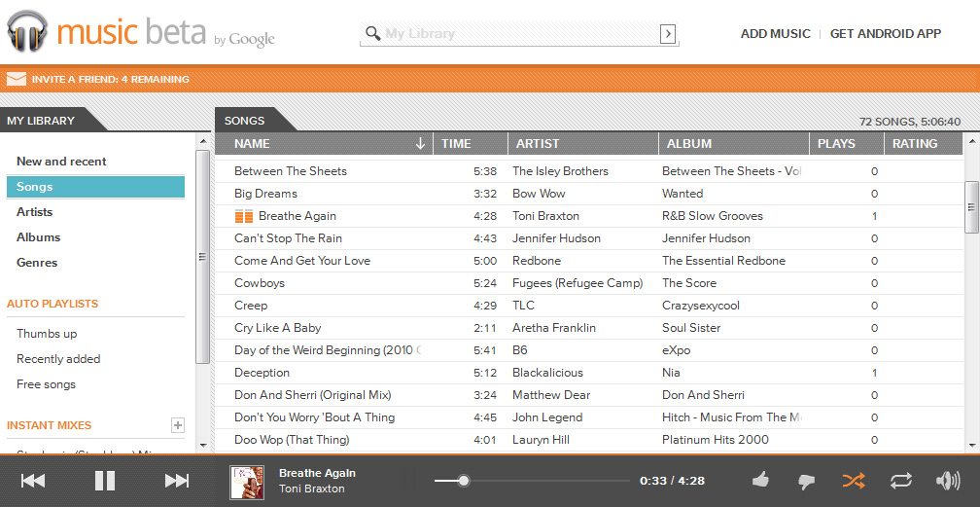Open the search options arrow in search box
The width and height of the screenshot is (980, 507).
coord(668,34)
